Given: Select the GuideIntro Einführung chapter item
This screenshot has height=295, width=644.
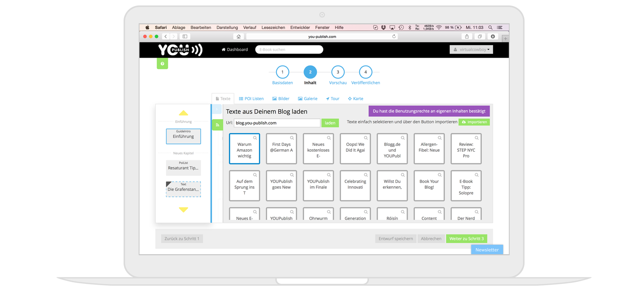Looking at the screenshot, I should 183,136.
